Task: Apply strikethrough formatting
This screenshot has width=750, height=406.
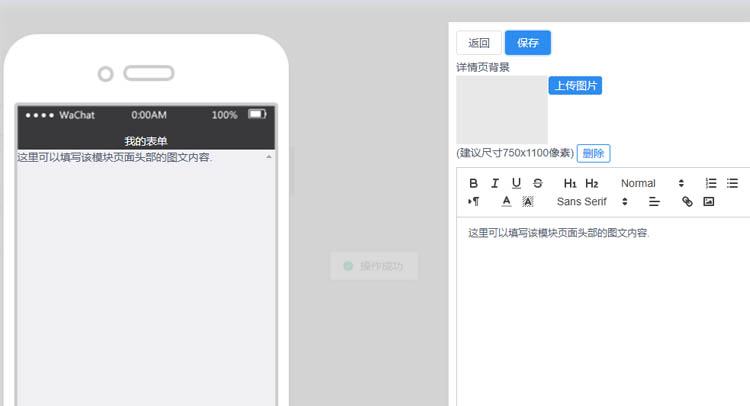Action: (538, 183)
